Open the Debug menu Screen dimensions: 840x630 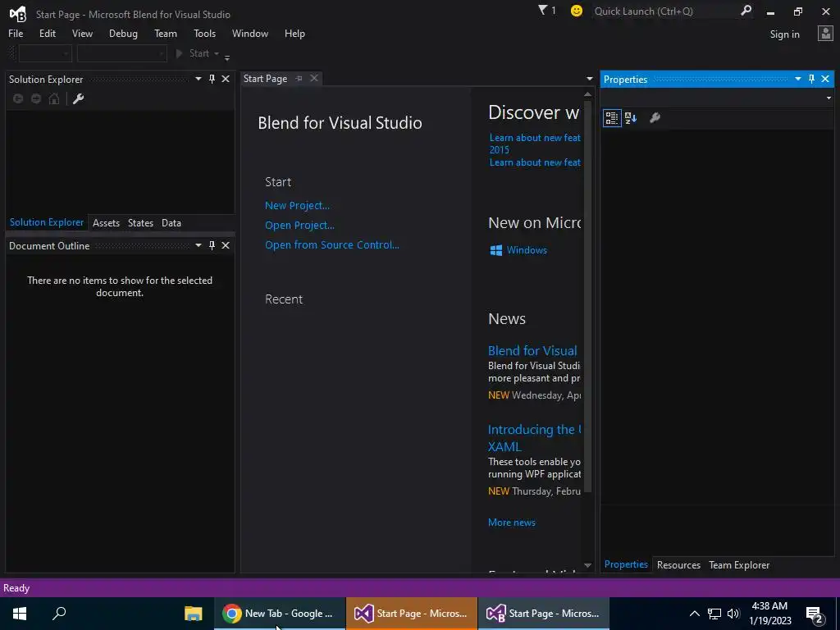pos(123,33)
